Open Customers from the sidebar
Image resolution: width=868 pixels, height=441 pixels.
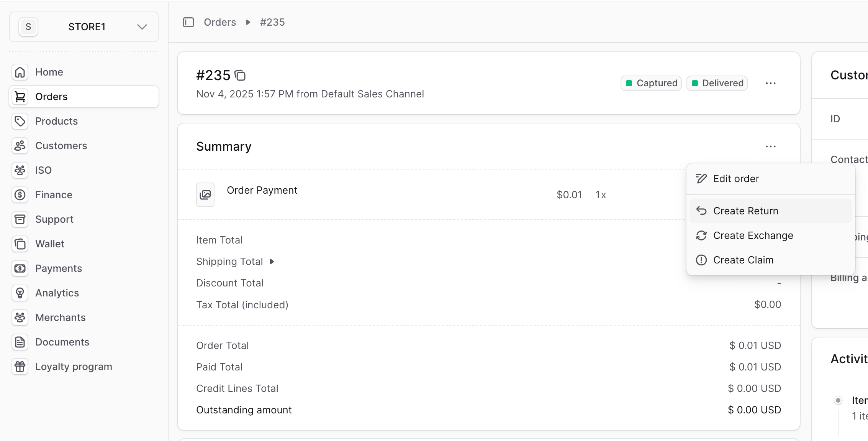pyautogui.click(x=61, y=146)
